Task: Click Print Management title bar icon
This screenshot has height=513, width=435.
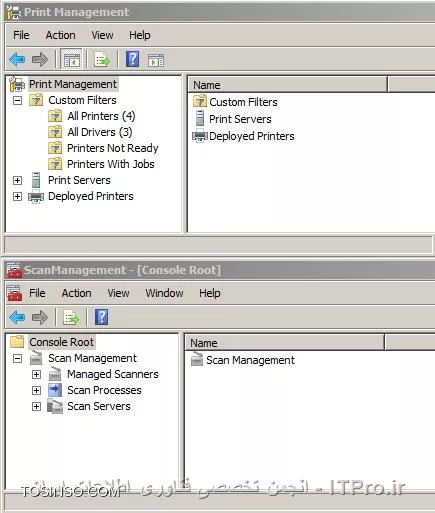Action: (14, 12)
